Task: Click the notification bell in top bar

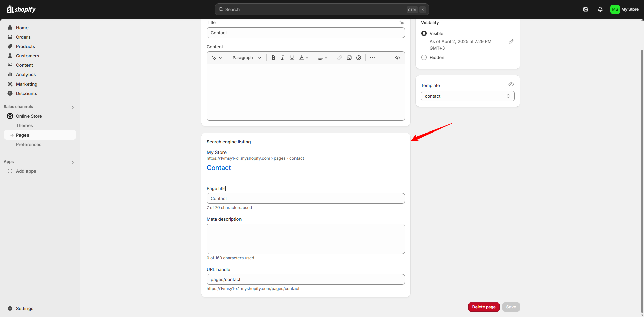Action: [600, 9]
